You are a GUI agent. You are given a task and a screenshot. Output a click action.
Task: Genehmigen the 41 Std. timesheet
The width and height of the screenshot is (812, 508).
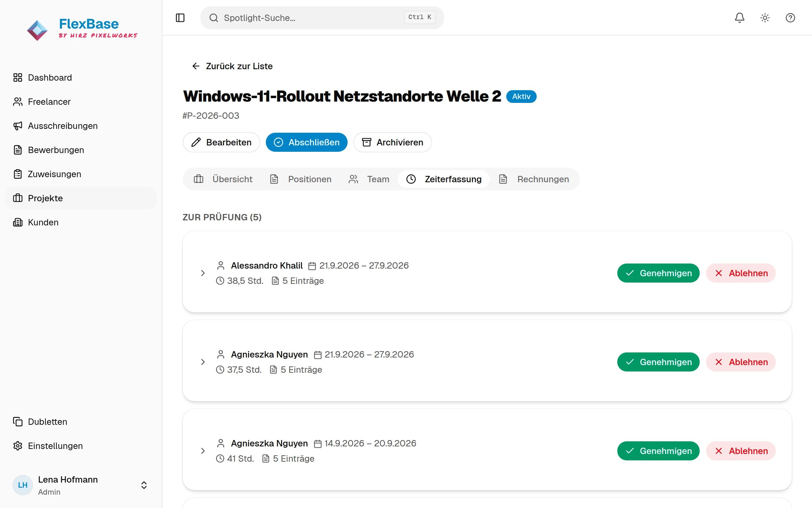[x=658, y=451]
